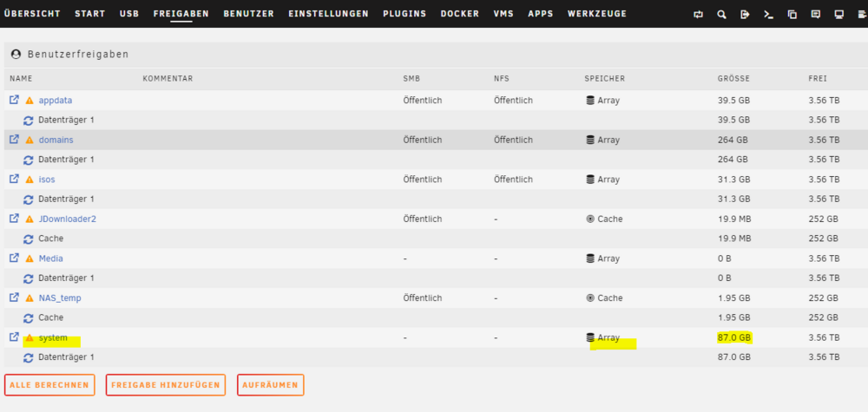
Task: Browse isos share via its open icon
Action: tap(15, 180)
